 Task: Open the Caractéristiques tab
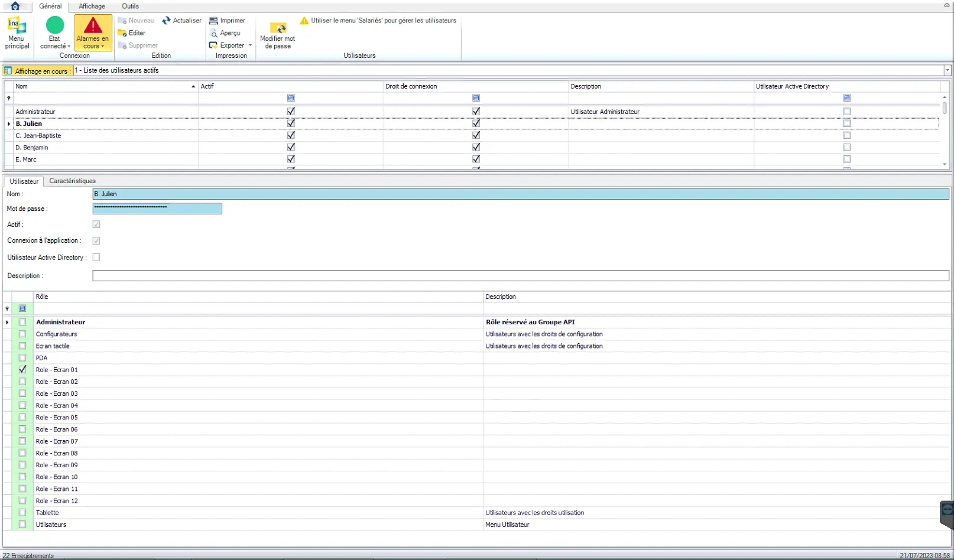[x=73, y=181]
